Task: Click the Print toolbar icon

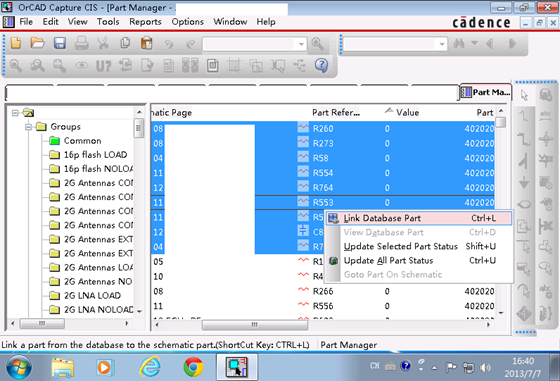Action: [81, 43]
